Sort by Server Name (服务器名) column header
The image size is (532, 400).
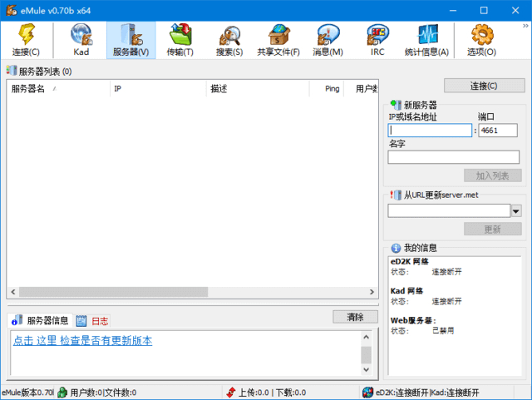(x=58, y=89)
